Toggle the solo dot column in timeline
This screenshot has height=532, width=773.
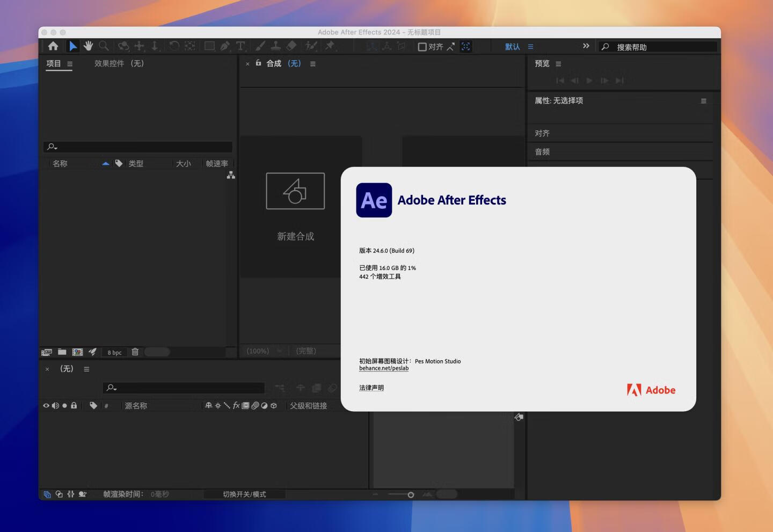[64, 405]
